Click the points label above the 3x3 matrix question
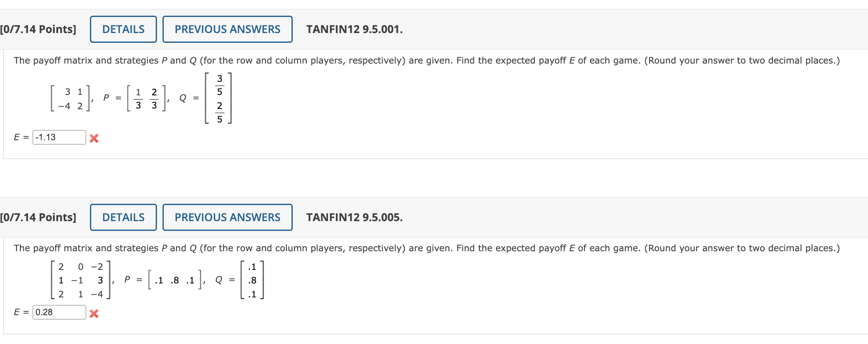 [x=38, y=217]
